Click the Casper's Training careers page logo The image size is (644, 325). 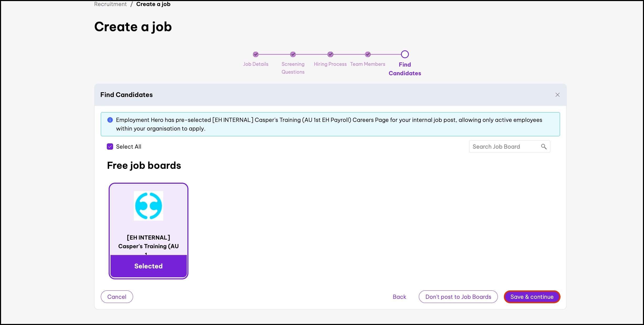[149, 206]
